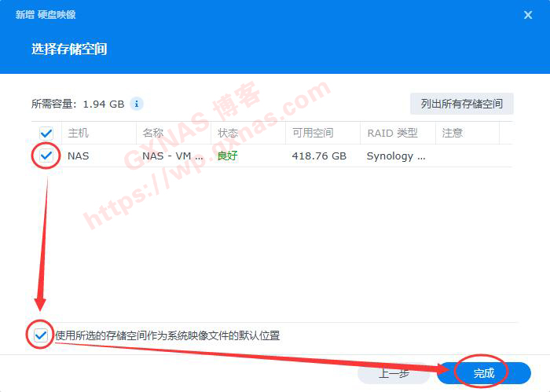Click the RAID 类型 column header
This screenshot has width=550, height=392.
(392, 133)
